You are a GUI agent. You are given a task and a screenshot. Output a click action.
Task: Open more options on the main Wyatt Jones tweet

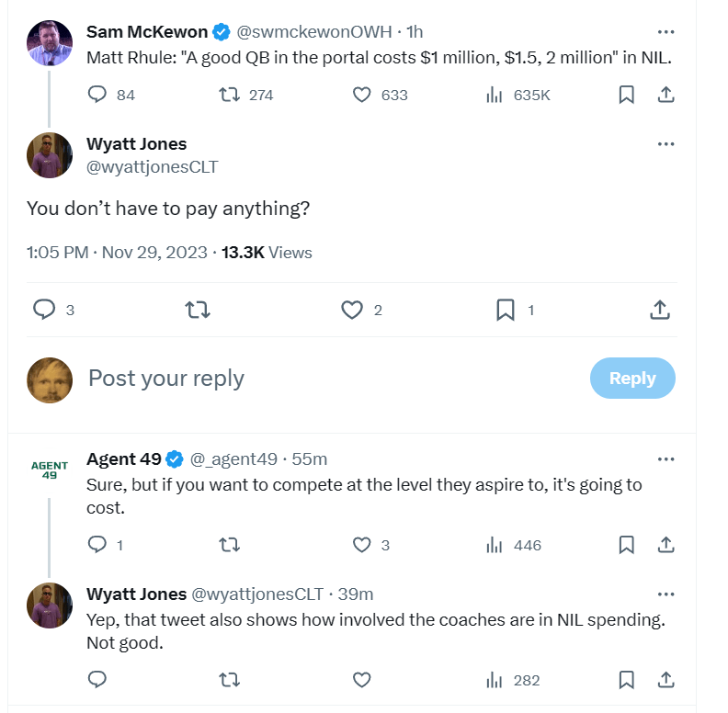coord(666,144)
